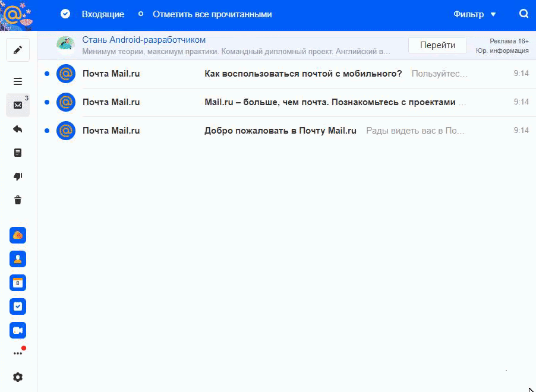Open the hamburger folders menu
Viewport: 536px width, 392px height.
pyautogui.click(x=18, y=81)
